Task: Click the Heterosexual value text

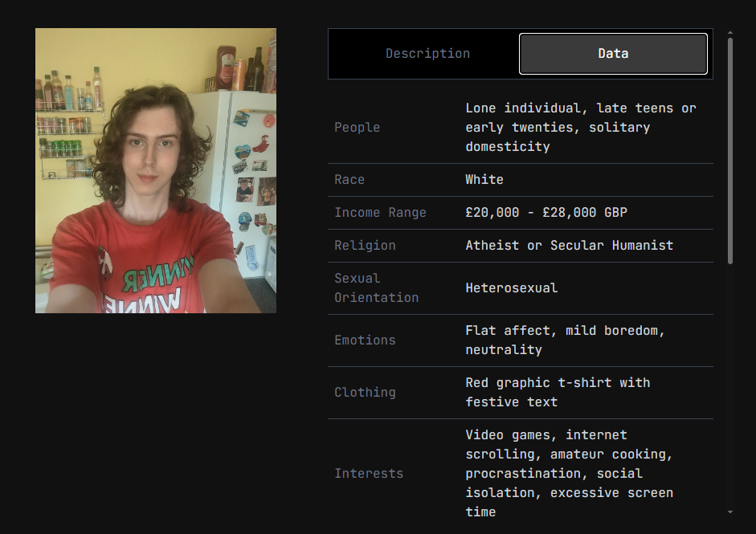Action: click(512, 287)
